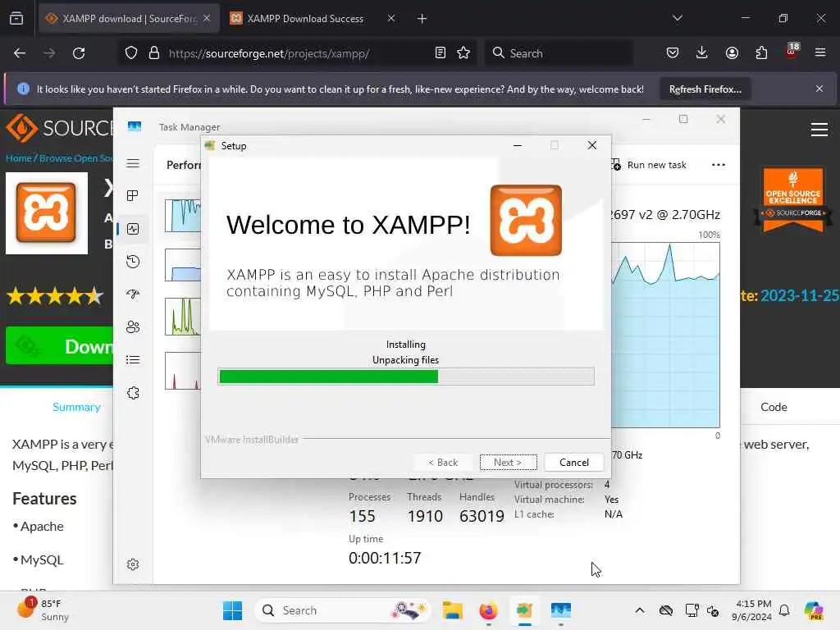Toggle Firefox reader view
This screenshot has width=840, height=630.
[441, 53]
